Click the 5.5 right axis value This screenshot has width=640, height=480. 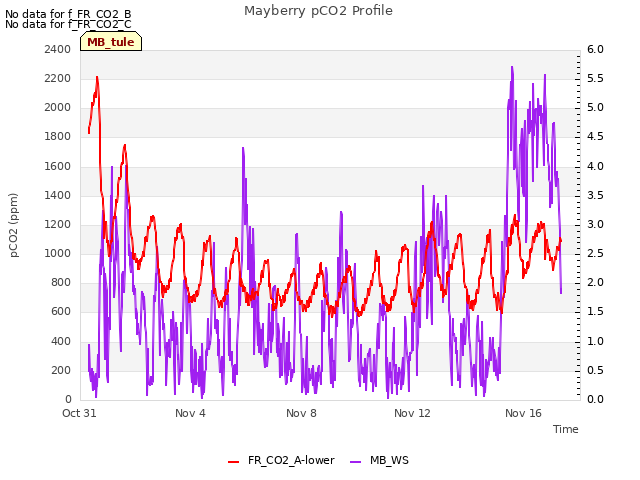pyautogui.click(x=595, y=78)
